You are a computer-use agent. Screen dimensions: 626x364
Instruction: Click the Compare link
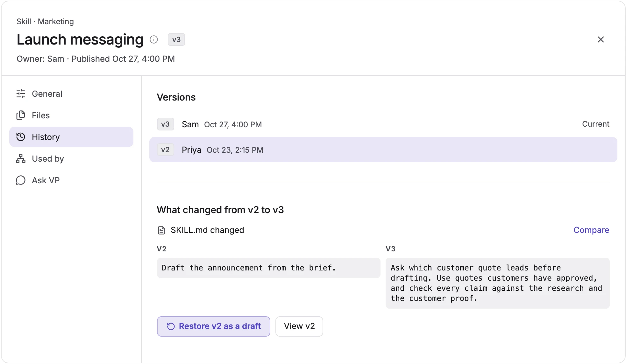click(591, 230)
